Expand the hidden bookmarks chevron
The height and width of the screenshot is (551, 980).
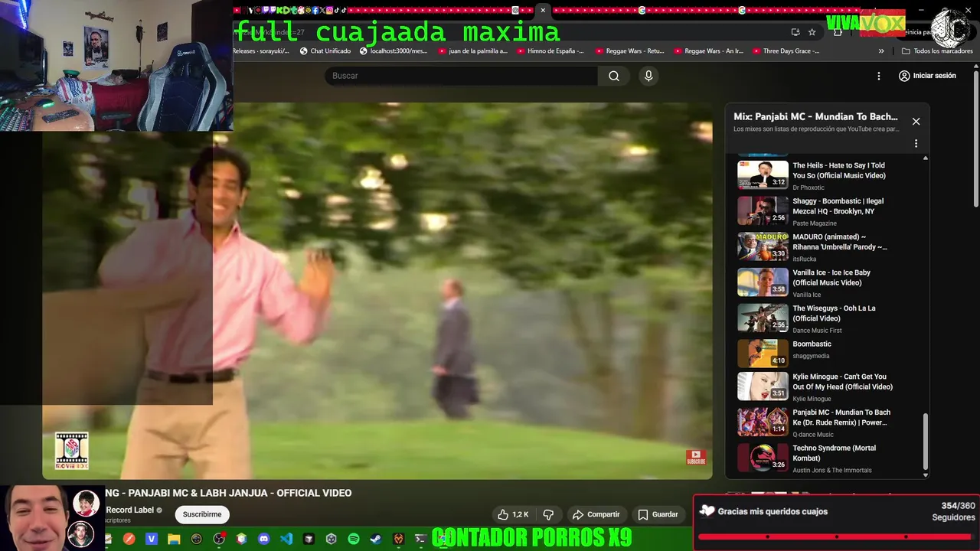(881, 51)
